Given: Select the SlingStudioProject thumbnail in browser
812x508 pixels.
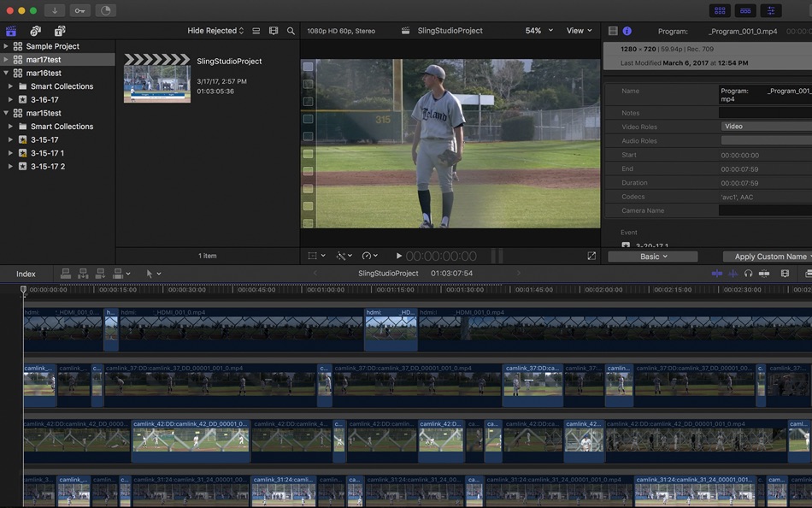Looking at the screenshot, I should [157, 79].
